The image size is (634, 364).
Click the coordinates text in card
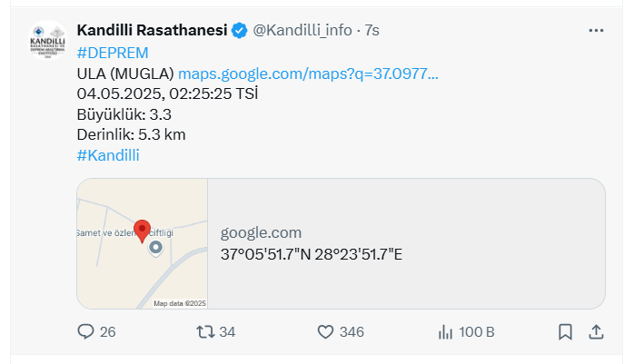coord(312,254)
